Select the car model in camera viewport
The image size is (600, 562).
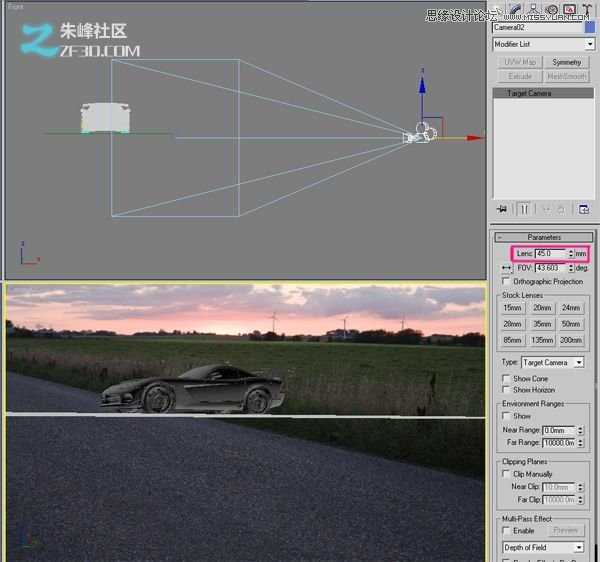click(x=191, y=389)
